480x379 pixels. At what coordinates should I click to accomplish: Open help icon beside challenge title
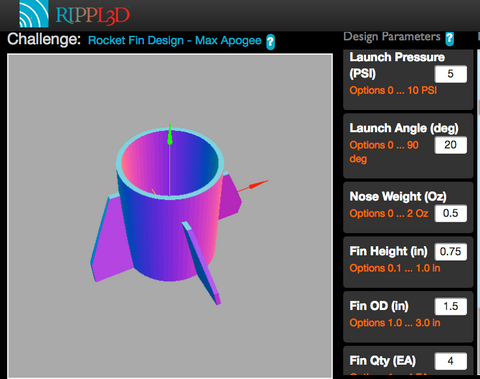coord(271,42)
